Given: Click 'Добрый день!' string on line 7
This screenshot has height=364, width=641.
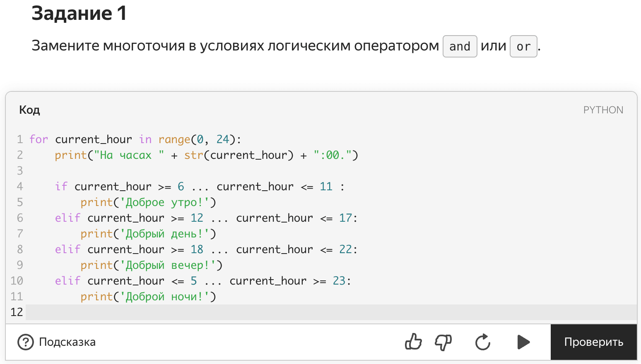Looking at the screenshot, I should tap(164, 234).
